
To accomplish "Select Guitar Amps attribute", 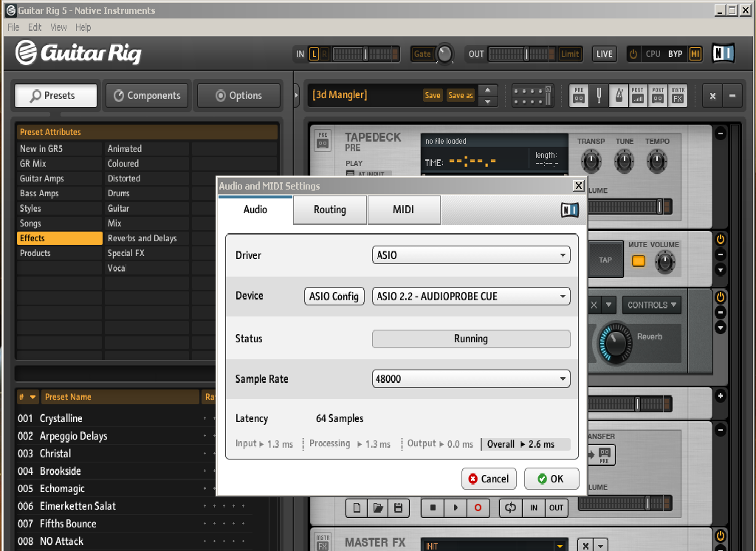I will pyautogui.click(x=59, y=179).
